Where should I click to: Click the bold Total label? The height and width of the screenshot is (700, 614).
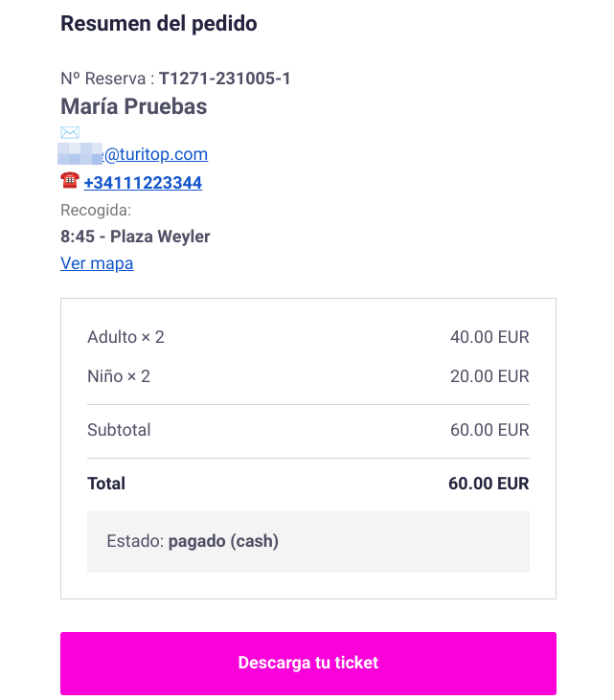click(x=106, y=484)
